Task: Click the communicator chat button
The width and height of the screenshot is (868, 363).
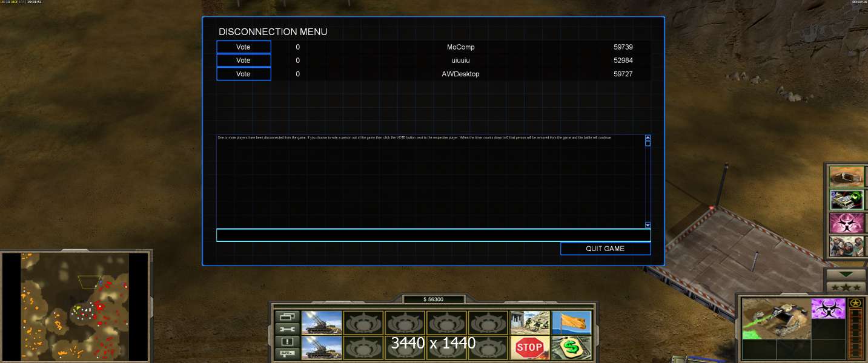Action: click(x=287, y=353)
